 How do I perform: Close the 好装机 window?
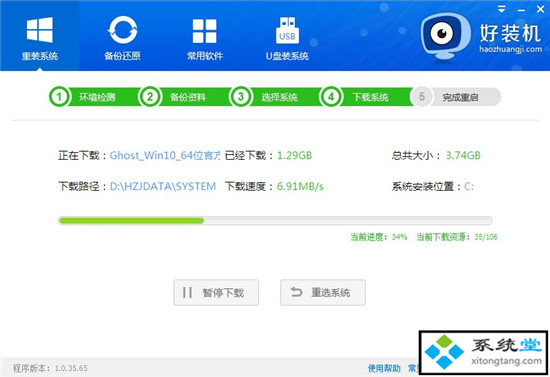point(541,9)
